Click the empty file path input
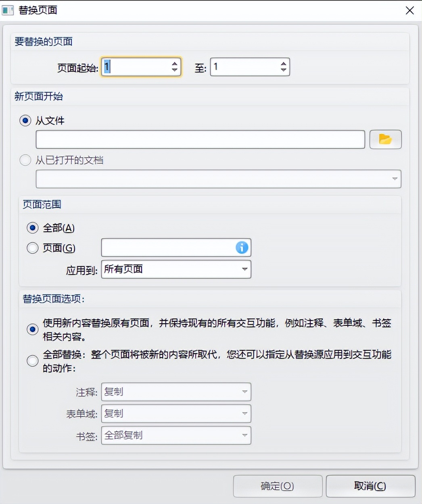The height and width of the screenshot is (504, 422). point(201,139)
